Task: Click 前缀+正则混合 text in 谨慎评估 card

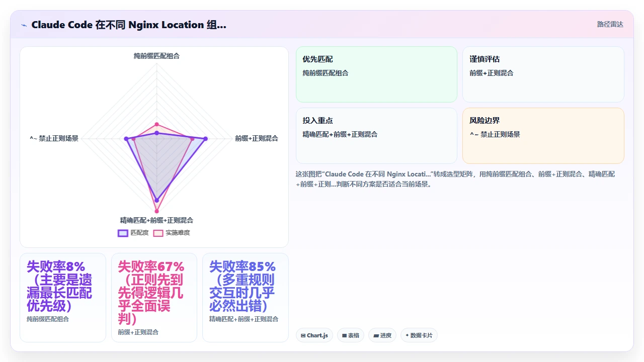Action: click(492, 73)
